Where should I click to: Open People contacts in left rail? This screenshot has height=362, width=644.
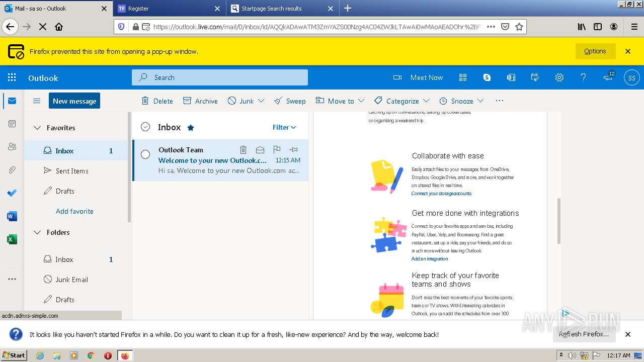(x=12, y=147)
